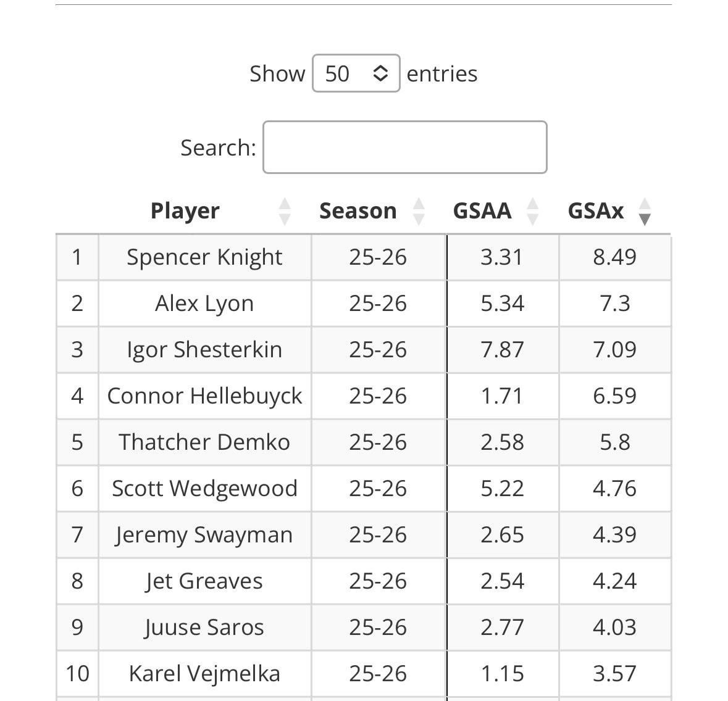
Task: Click Jeremy Swayman's GSAx value 4.39
Action: (614, 535)
